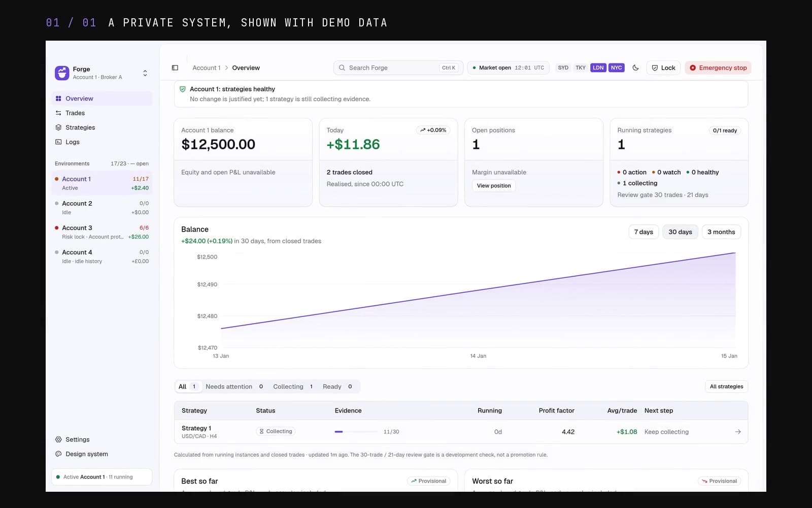Image resolution: width=812 pixels, height=508 pixels.
Task: Click View position button
Action: 494,186
